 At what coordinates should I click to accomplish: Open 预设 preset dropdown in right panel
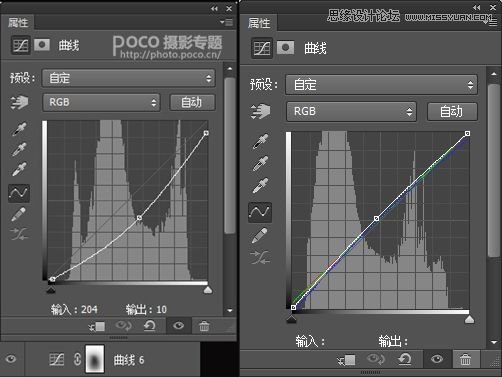[381, 85]
